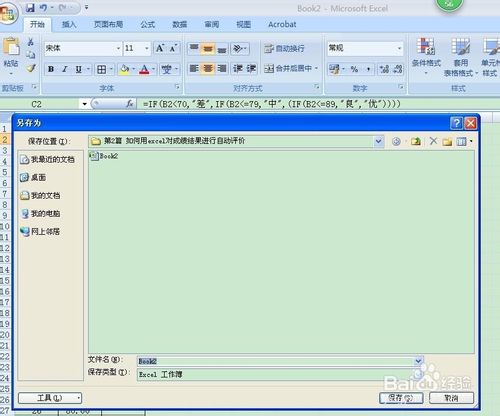Viewport: 500px width, 416px height.
Task: Toggle center horizontal alignment
Action: pos(208,69)
